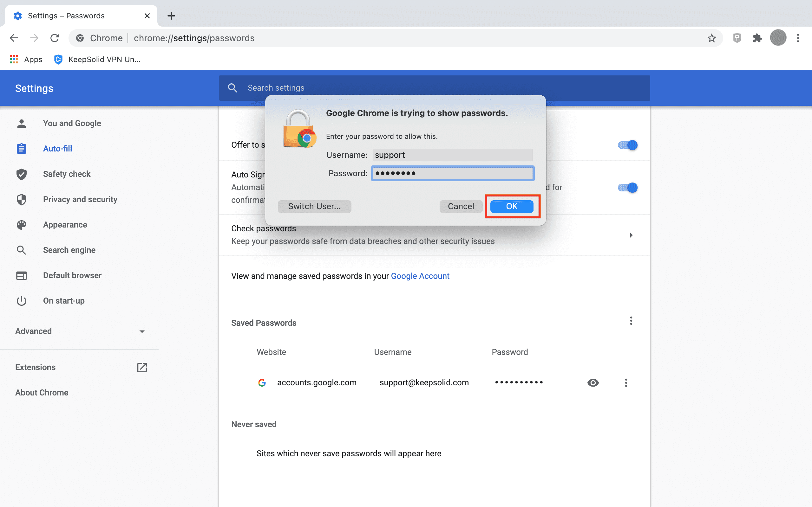Viewport: 812px width, 507px height.
Task: Open the extensions puzzle icon in toolbar
Action: (x=757, y=38)
